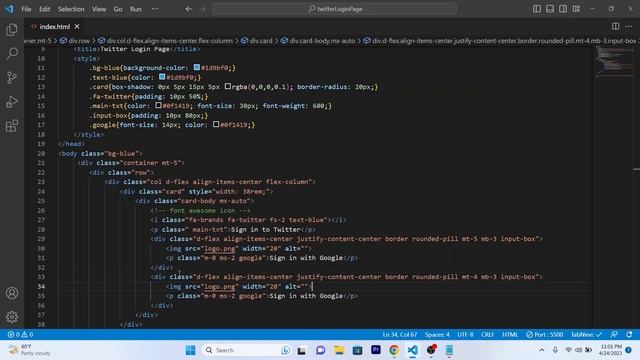Click the VS Code logo in the title bar
The height and width of the screenshot is (360, 640).
pos(9,9)
